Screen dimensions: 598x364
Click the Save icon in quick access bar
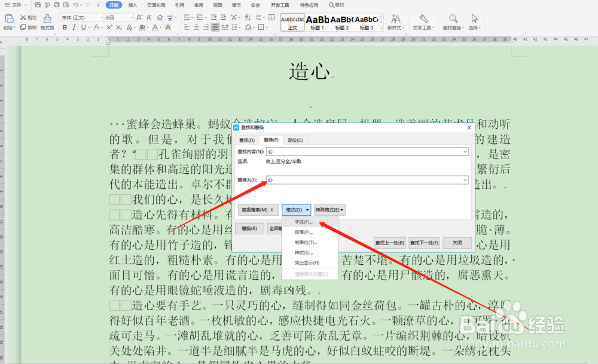38,5
